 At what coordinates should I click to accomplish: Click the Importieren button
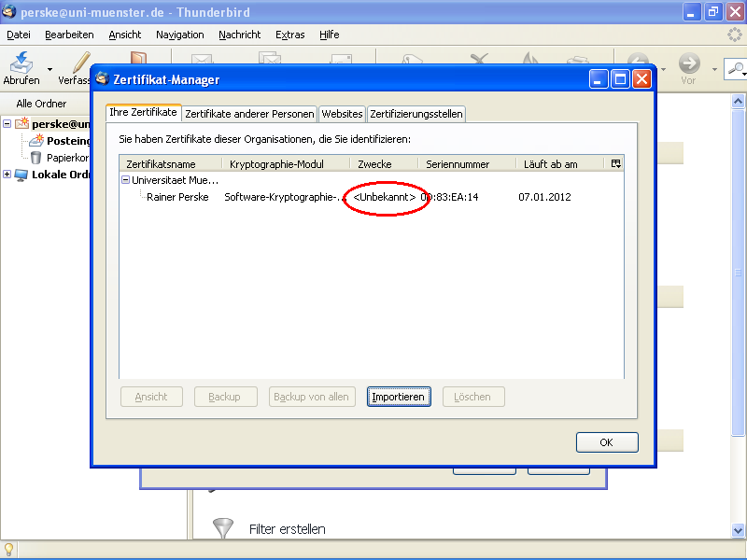[399, 396]
